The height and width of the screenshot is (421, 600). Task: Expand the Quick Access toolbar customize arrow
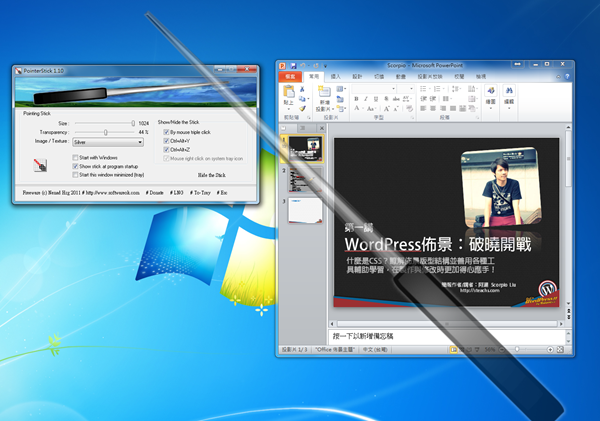(327, 65)
